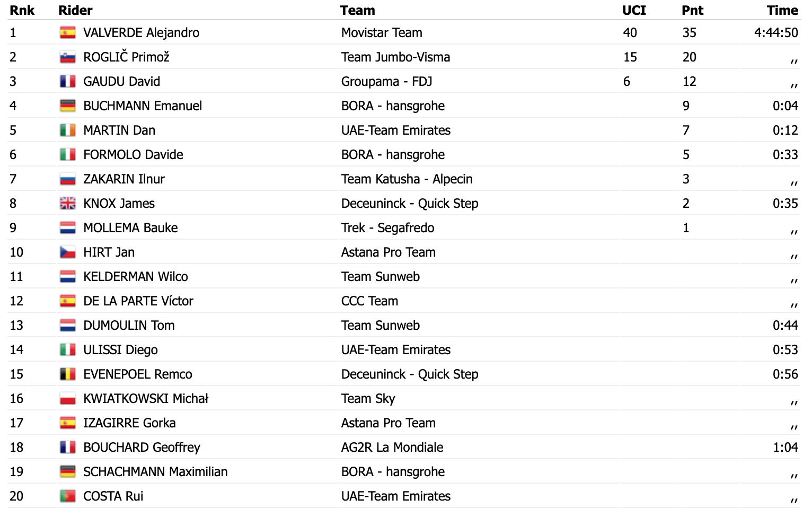Click the UCI column header

pos(634,10)
